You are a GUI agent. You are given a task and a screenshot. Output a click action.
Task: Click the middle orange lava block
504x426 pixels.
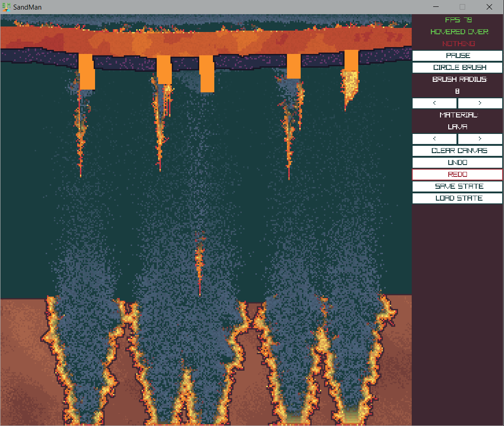207,73
